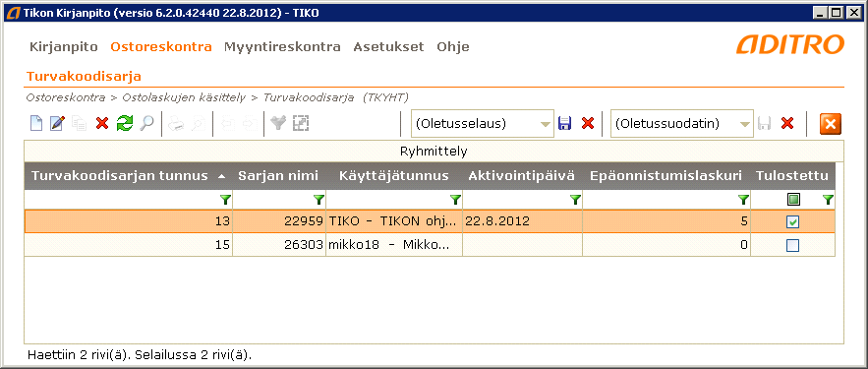The width and height of the screenshot is (868, 369).
Task: Open the Ohje menu
Action: [453, 47]
